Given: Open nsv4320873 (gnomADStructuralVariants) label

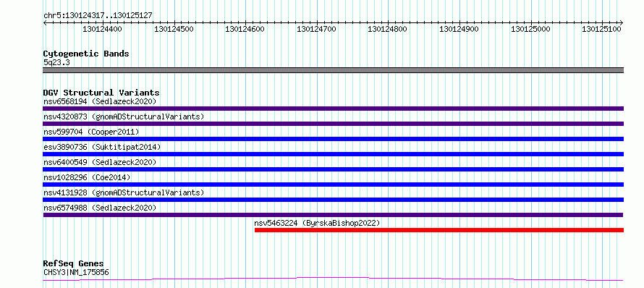Looking at the screenshot, I should coord(124,117).
